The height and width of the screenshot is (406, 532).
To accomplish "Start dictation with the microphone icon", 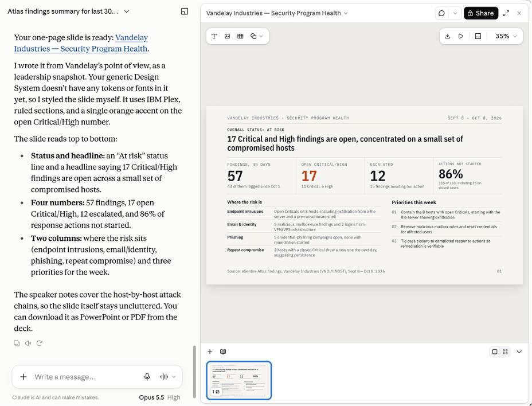I will click(x=147, y=377).
